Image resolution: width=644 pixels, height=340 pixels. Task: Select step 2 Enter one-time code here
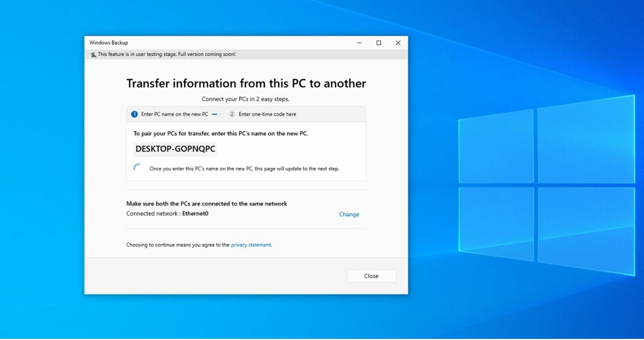coord(262,114)
